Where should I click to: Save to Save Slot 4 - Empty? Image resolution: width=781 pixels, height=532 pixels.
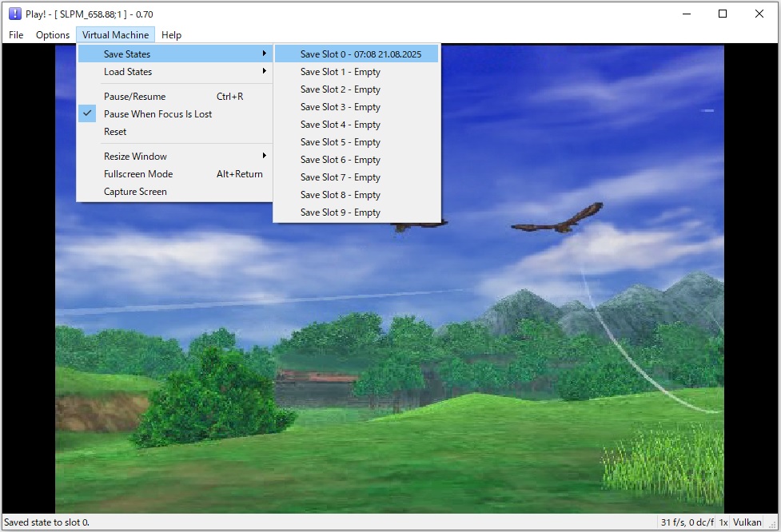[357, 125]
